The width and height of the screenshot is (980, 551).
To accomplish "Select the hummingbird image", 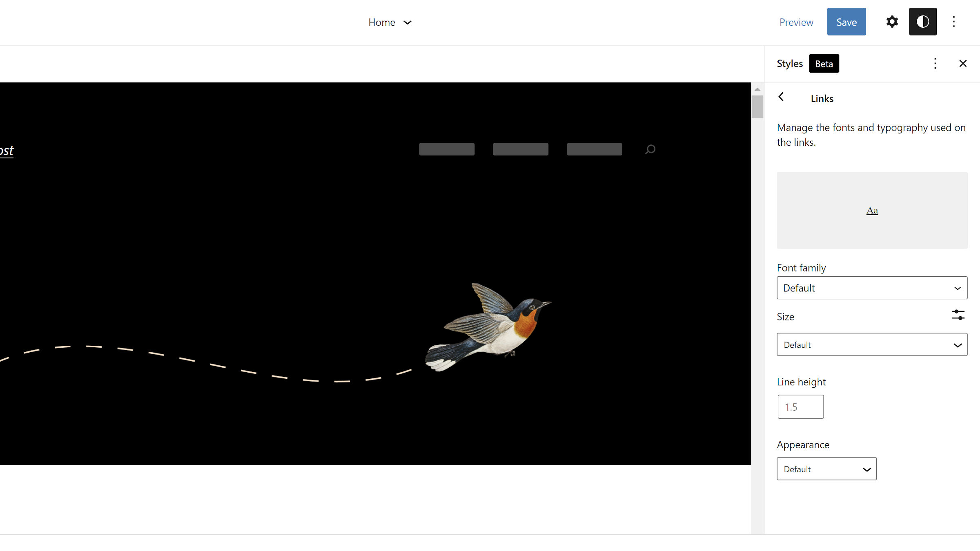I will pos(488,327).
